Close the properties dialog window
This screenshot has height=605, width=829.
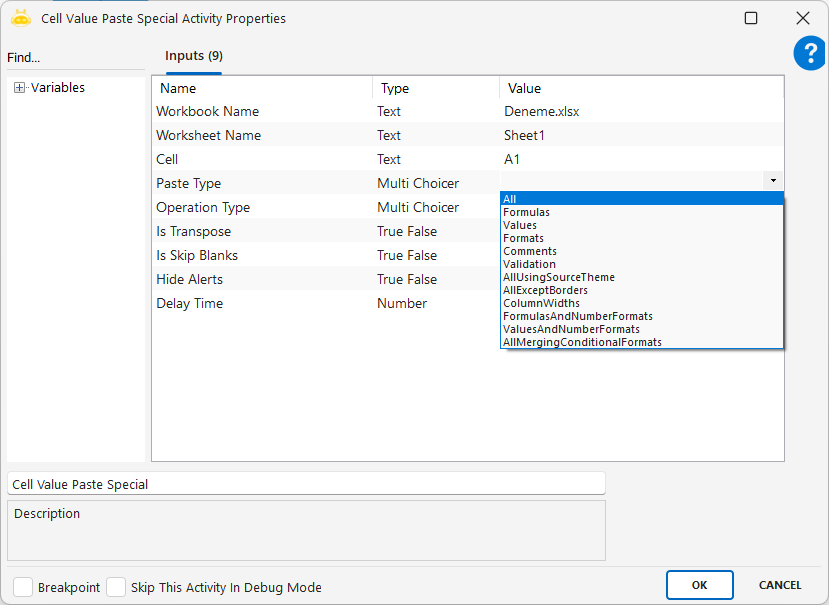(x=802, y=18)
